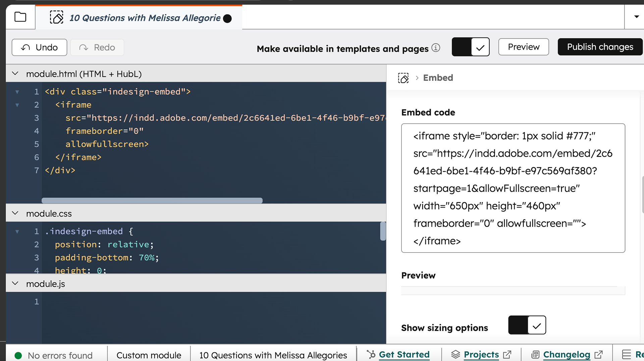Click the HTML editor horizontal scrollbar
Viewport: 644px width, 361px height.
click(152, 200)
